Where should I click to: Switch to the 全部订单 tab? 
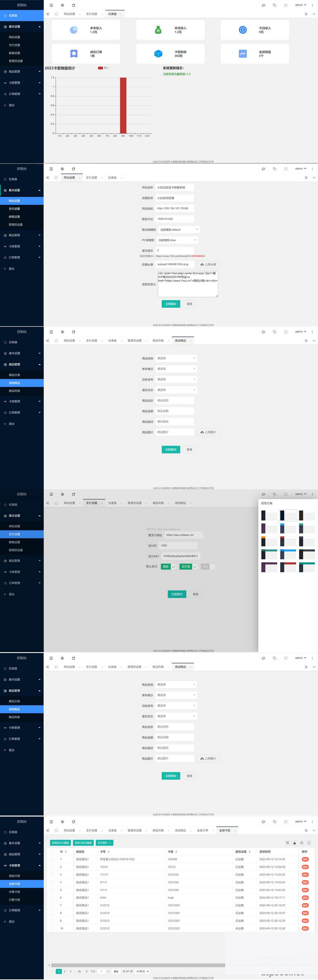202,830
